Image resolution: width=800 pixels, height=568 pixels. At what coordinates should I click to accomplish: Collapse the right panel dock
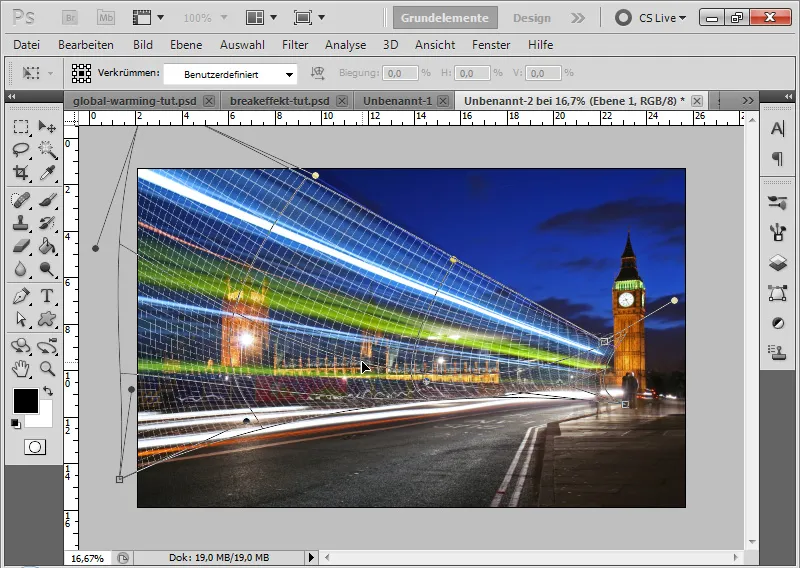coord(788,96)
